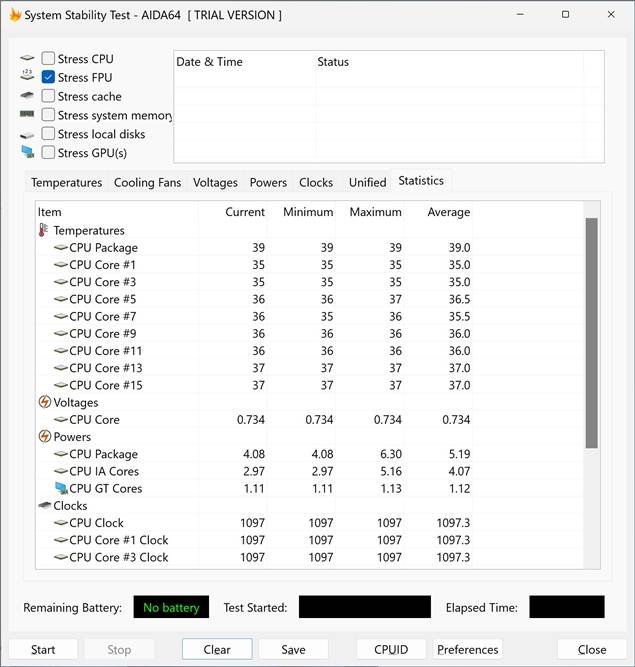
Task: Enable the Stress CPU checkbox
Action: (48, 59)
